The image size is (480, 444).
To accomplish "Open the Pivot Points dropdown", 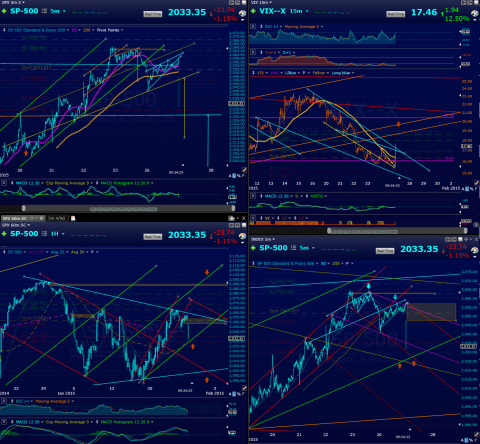I will pyautogui.click(x=122, y=30).
